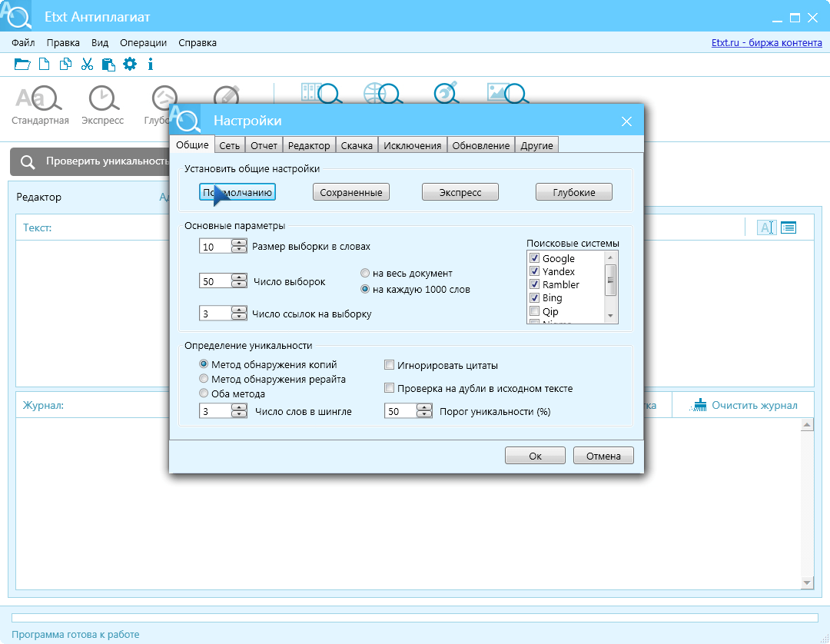This screenshot has width=830, height=644.
Task: Apply Экспресс preset button in settings
Action: click(460, 192)
